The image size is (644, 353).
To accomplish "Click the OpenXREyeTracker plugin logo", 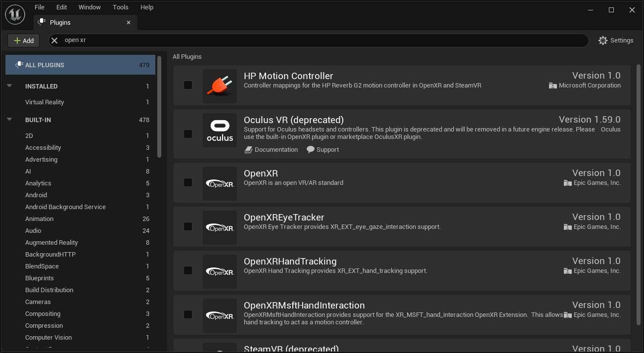I will tap(220, 227).
